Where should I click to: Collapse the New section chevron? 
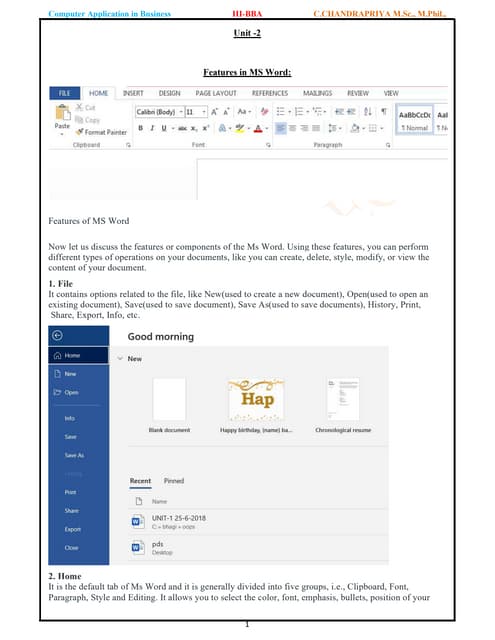click(120, 358)
